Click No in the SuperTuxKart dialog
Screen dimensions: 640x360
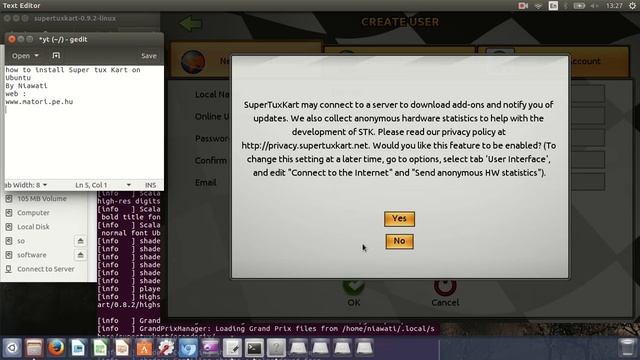(399, 241)
